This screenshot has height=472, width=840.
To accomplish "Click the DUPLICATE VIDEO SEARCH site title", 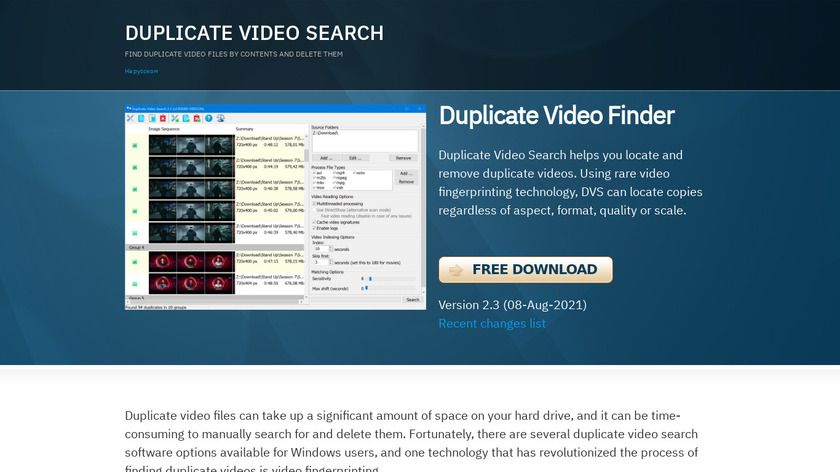I will pyautogui.click(x=254, y=33).
